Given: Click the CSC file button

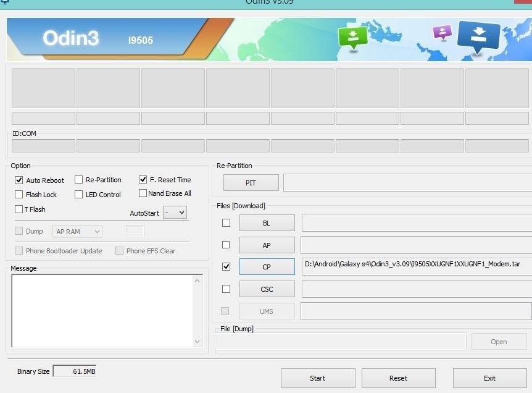Looking at the screenshot, I should point(267,289).
